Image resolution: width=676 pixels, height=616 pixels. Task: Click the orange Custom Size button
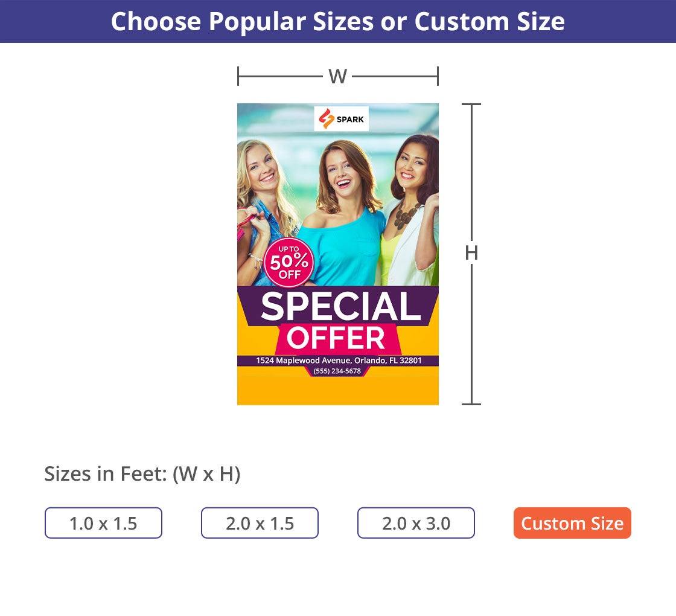coord(572,523)
